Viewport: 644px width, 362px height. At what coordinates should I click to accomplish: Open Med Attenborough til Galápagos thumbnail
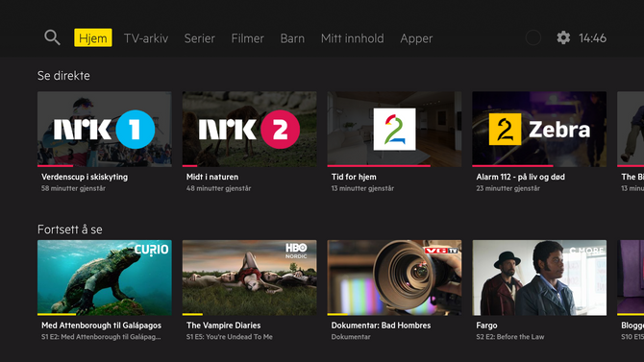click(105, 278)
